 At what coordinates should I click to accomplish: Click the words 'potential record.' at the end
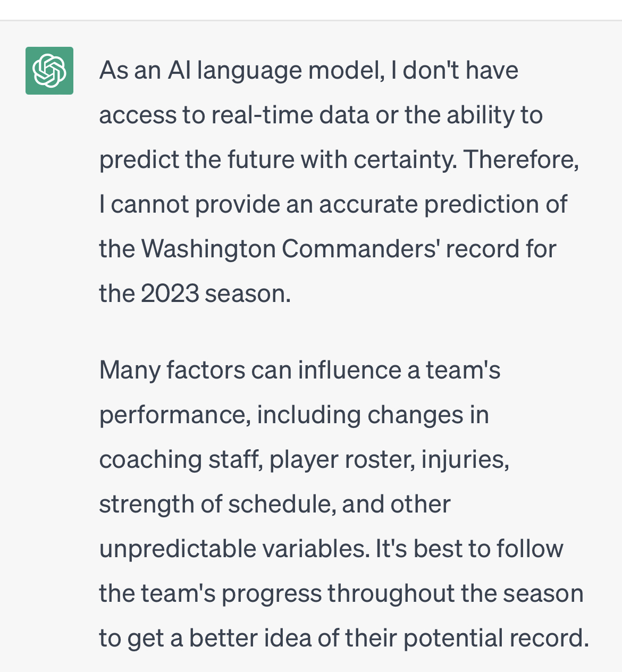point(497,639)
